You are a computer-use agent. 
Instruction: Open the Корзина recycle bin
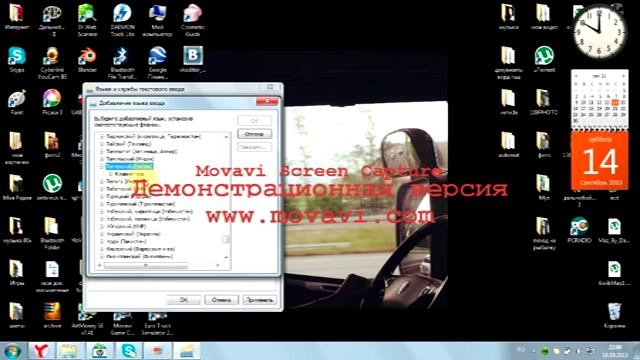pyautogui.click(x=614, y=315)
